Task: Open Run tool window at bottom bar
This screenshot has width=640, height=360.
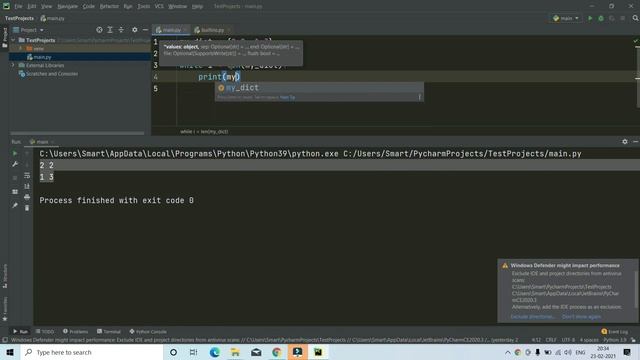Action: [x=20, y=331]
